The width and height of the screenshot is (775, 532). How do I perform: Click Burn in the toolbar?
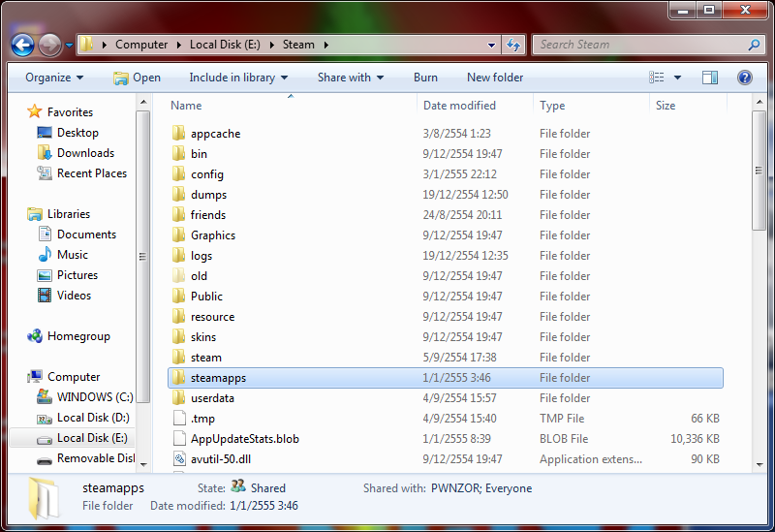point(425,78)
